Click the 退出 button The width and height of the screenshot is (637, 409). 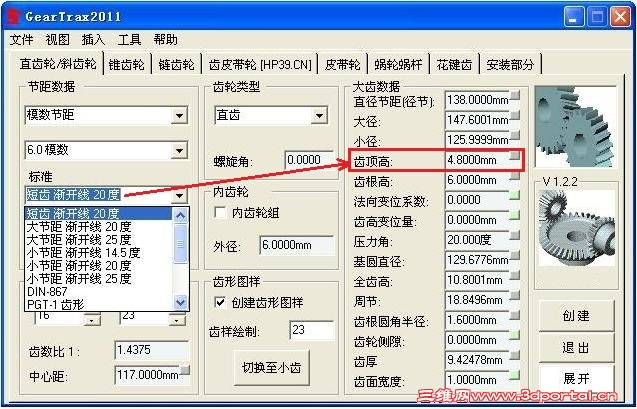(576, 348)
